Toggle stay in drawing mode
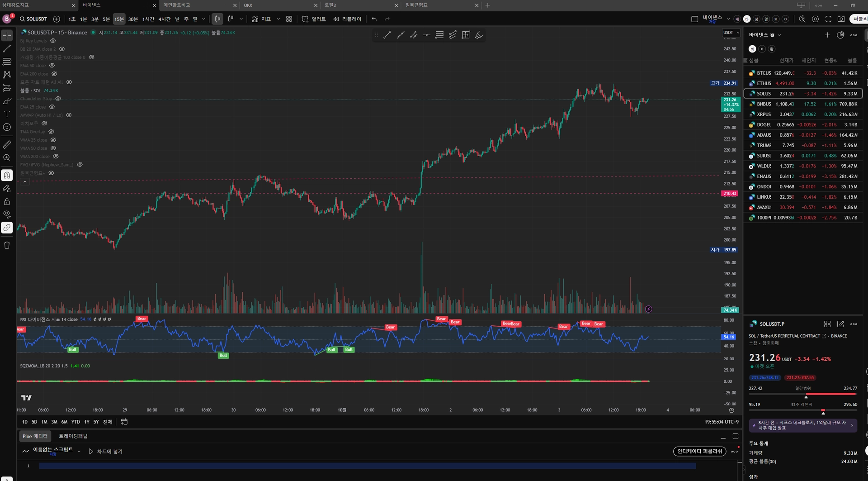 click(x=7, y=188)
